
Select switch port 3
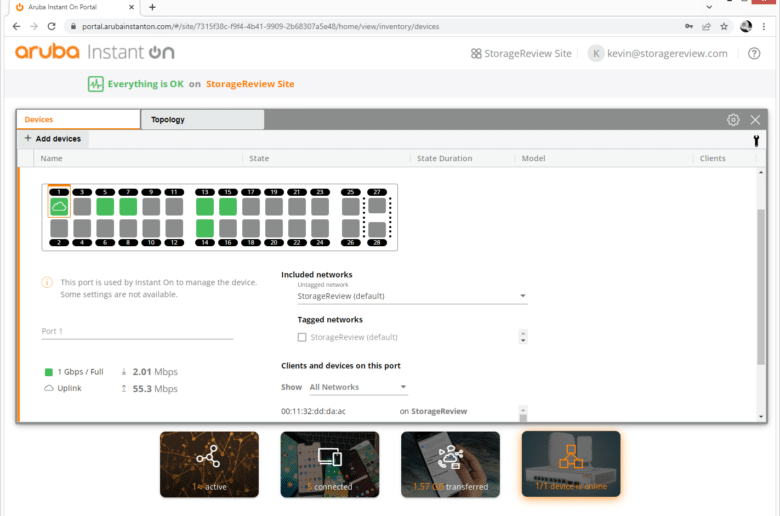click(x=82, y=206)
